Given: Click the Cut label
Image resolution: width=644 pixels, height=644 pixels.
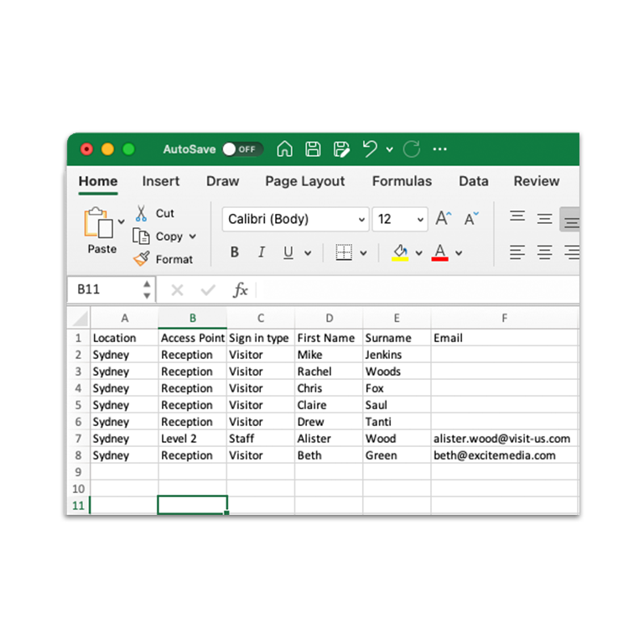Looking at the screenshot, I should (164, 214).
